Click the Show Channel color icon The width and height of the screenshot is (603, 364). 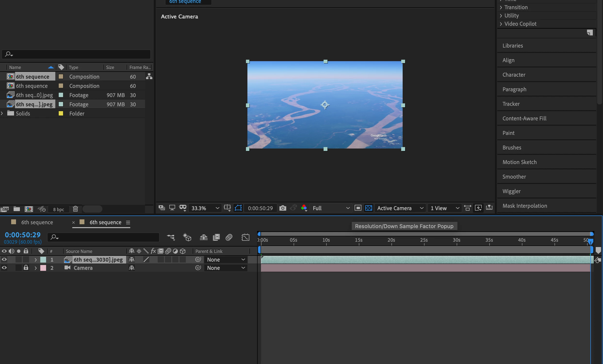(x=304, y=208)
